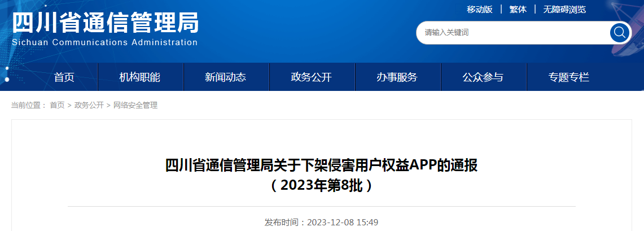Open the 机构职能 navigation menu

tap(140, 77)
